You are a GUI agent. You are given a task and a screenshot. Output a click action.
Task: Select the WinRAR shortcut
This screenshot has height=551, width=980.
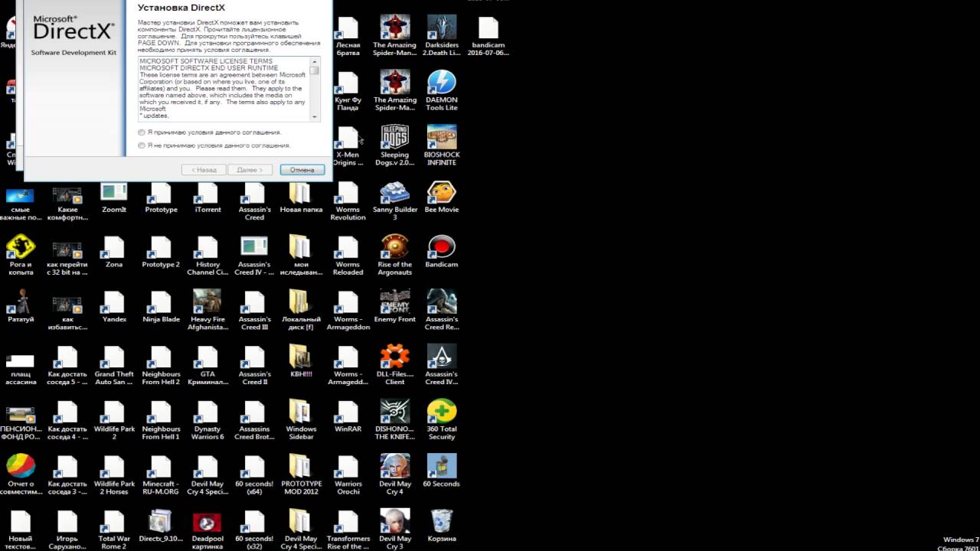pos(348,416)
